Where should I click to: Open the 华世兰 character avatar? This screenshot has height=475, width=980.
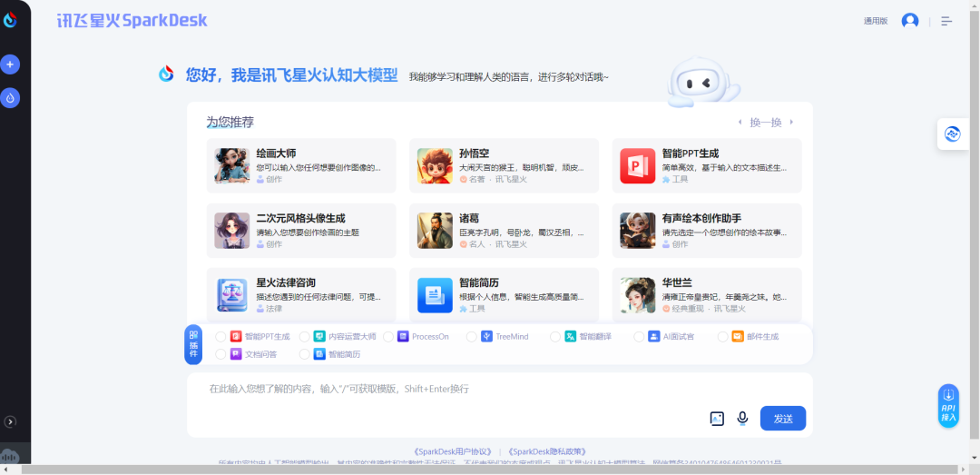(638, 295)
